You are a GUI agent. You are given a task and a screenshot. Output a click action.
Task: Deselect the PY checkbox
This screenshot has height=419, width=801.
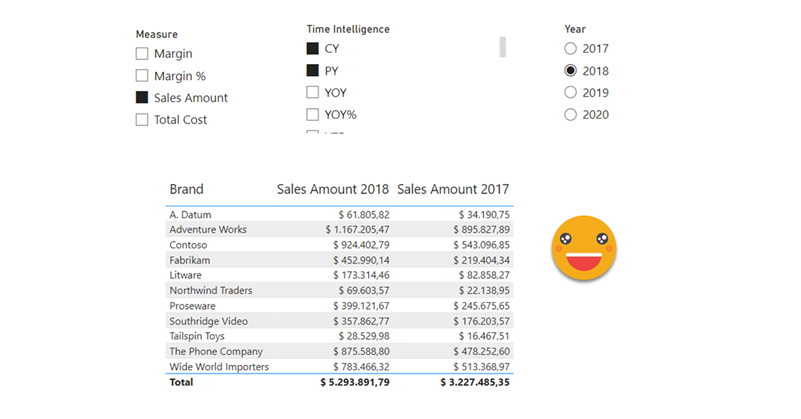click(x=313, y=70)
